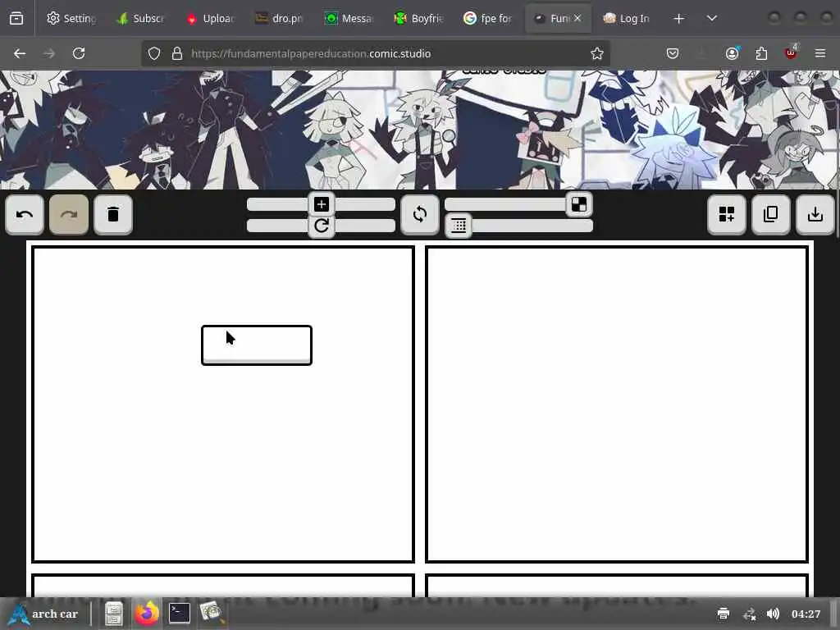Click the printer tray icon
The height and width of the screenshot is (630, 840).
[724, 614]
